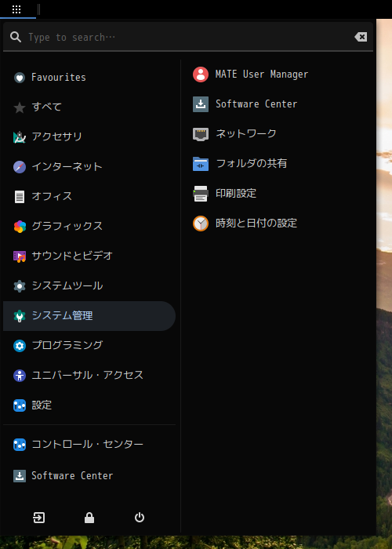Open the アクセサリ category
This screenshot has width=392, height=549.
click(x=89, y=137)
